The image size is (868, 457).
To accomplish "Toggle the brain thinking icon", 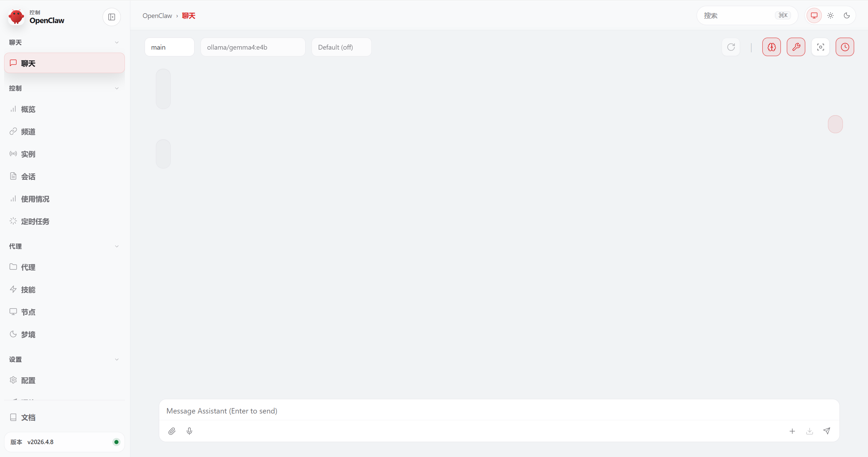I will [x=772, y=47].
